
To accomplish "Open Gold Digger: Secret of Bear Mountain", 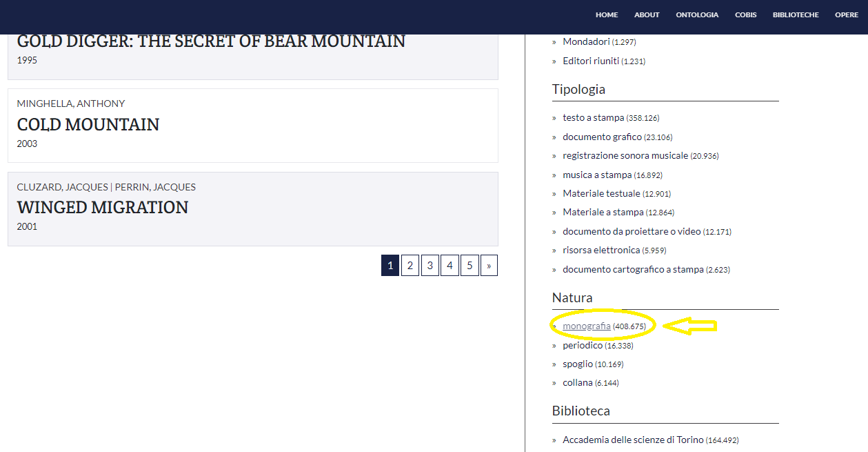I will click(x=211, y=41).
